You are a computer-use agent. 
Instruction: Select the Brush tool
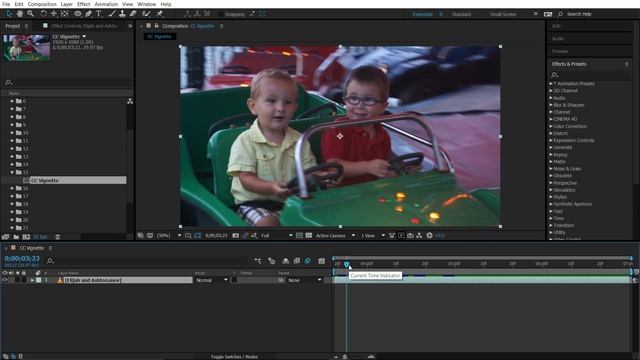(x=112, y=14)
